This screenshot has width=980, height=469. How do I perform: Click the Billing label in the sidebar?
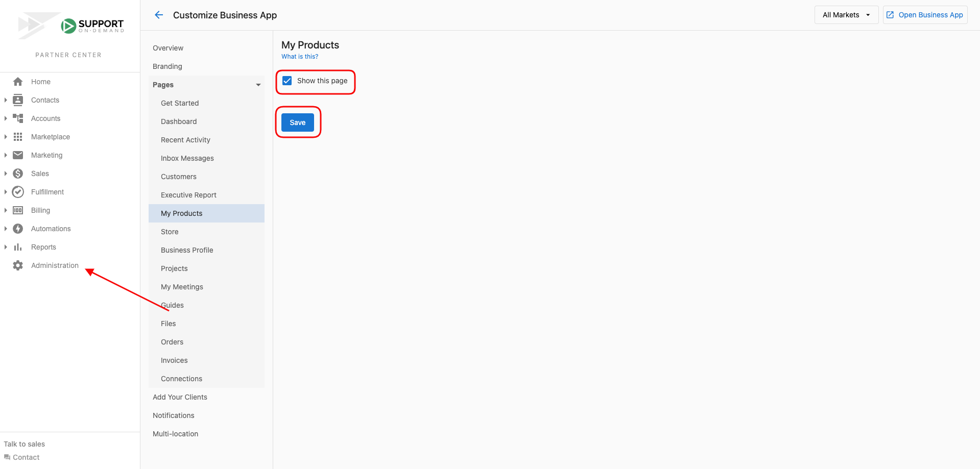pos(40,210)
